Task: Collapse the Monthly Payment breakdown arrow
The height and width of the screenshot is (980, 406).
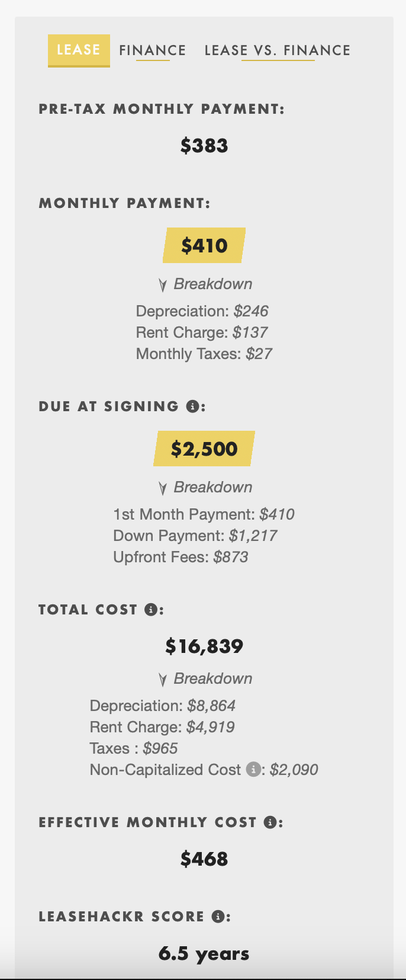Action: pos(163,285)
